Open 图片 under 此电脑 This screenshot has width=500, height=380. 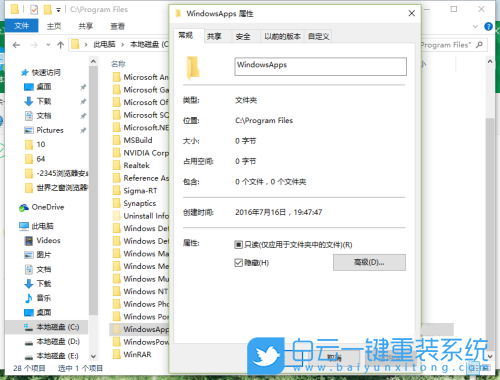tap(44, 255)
